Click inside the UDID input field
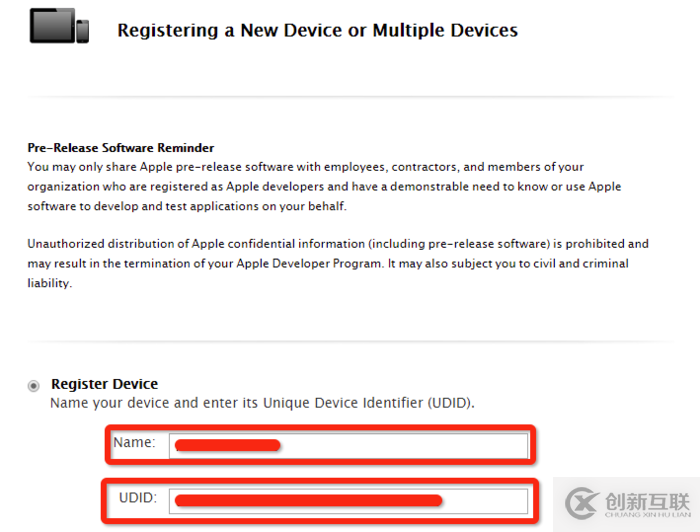 [x=348, y=501]
